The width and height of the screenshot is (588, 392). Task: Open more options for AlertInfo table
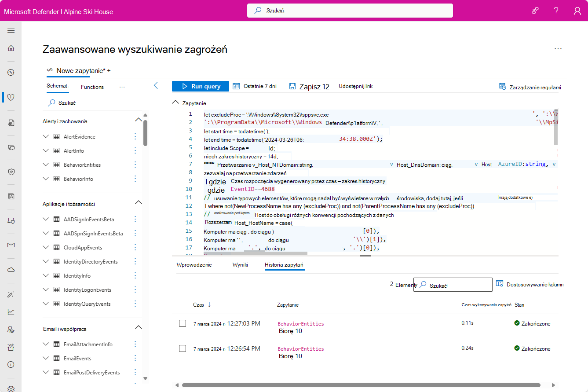click(x=135, y=151)
